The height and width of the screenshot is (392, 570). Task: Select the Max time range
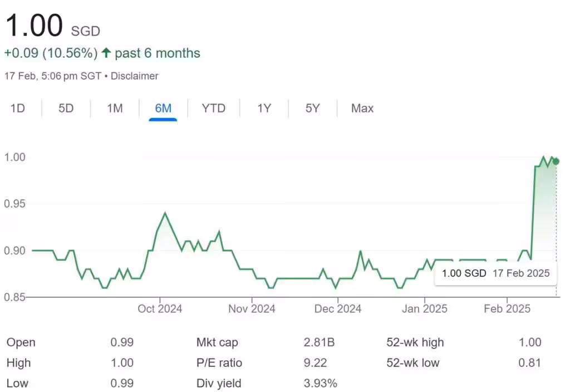coord(361,109)
